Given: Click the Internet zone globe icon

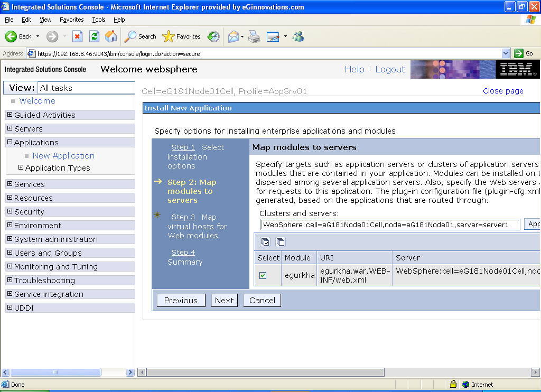Looking at the screenshot, I should 466,384.
